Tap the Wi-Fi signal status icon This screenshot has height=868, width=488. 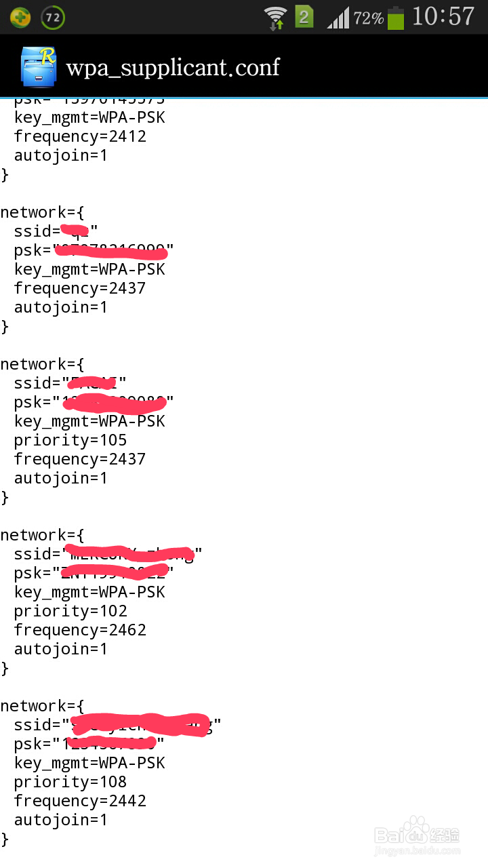point(275,18)
